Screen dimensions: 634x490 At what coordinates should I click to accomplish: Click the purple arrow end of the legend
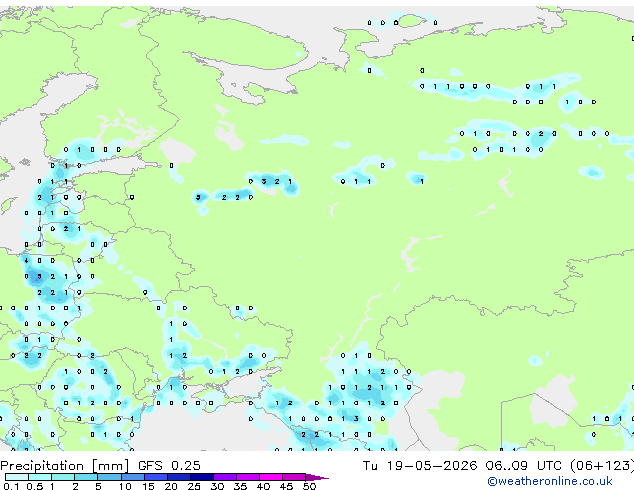coord(317,477)
